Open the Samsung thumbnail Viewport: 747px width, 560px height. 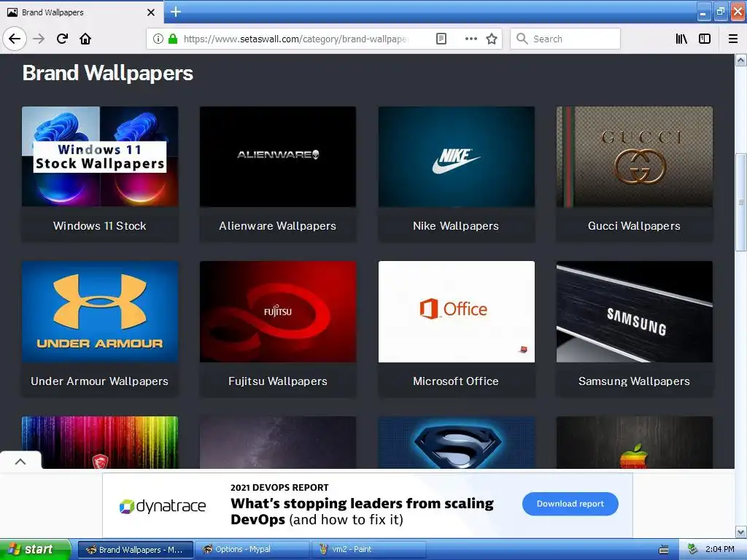(635, 311)
